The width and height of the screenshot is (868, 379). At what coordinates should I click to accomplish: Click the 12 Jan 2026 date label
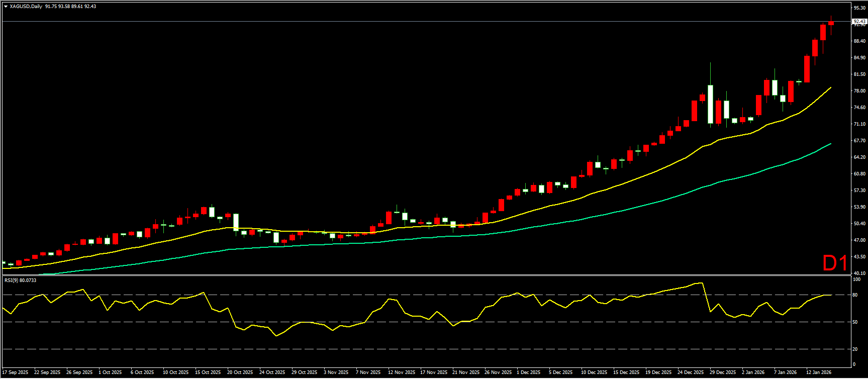click(x=819, y=372)
